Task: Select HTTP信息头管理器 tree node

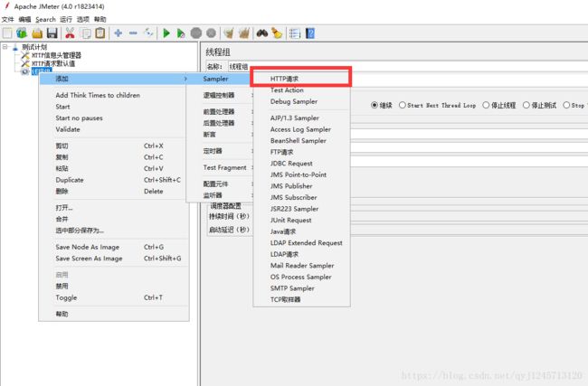Action: (56, 55)
